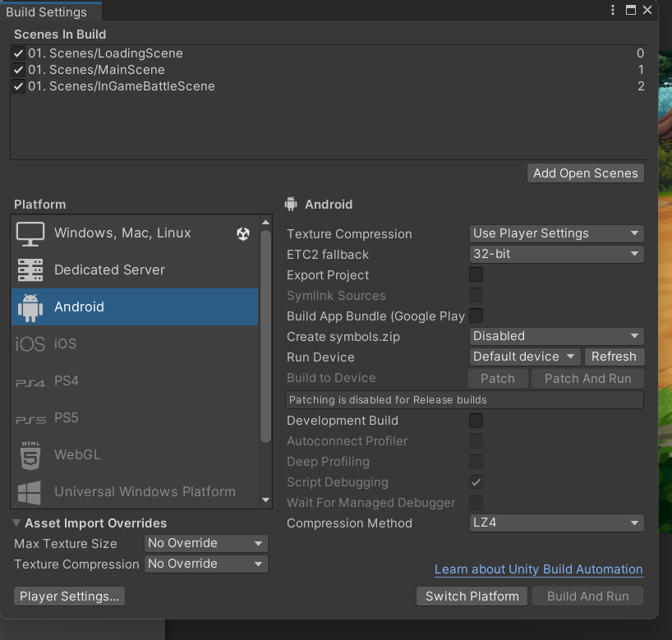Screen dimensions: 672x640
Task: Toggle the Deep Profiling checkbox
Action: (476, 462)
